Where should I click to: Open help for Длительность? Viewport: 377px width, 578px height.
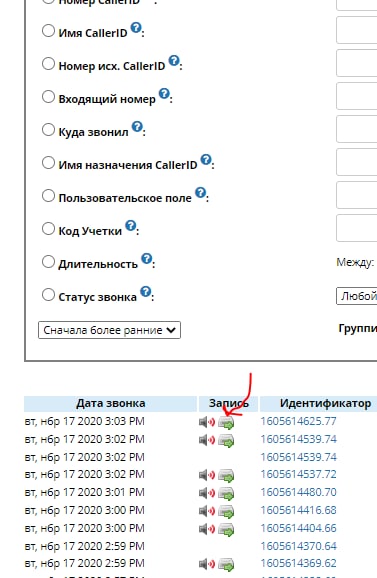(147, 258)
